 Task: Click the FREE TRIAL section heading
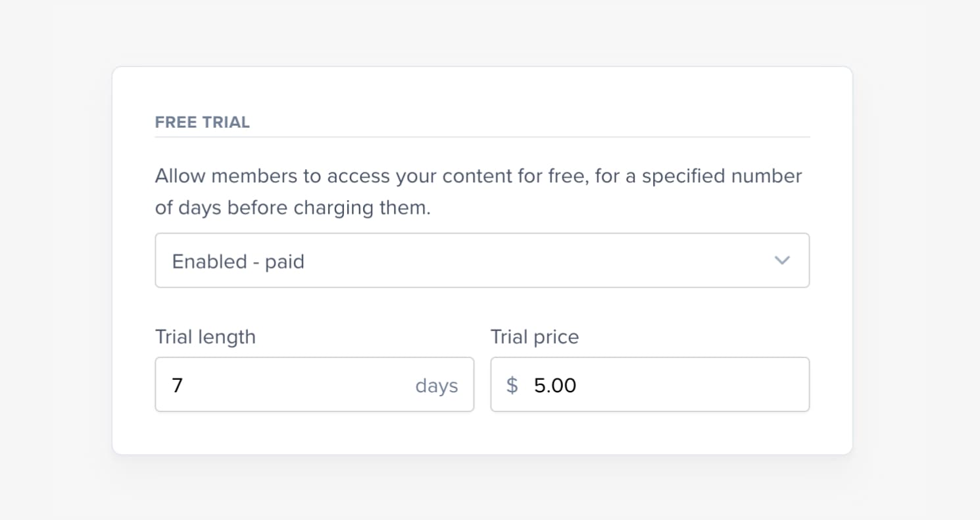(202, 122)
